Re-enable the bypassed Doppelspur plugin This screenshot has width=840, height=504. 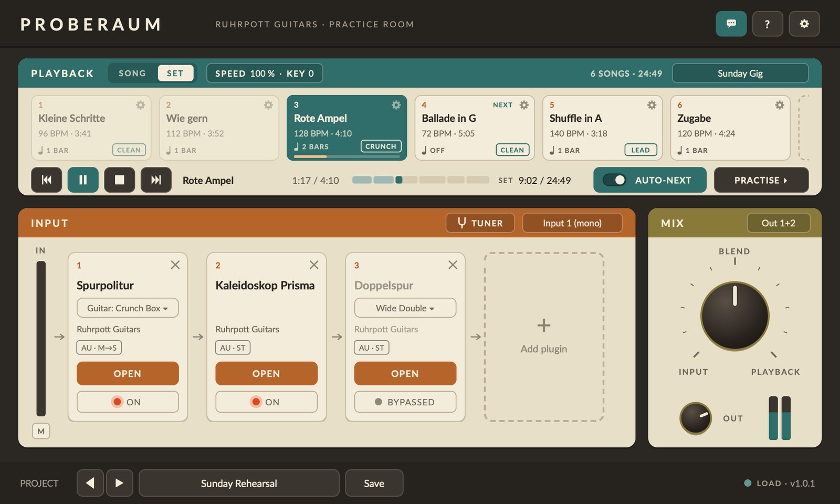coord(405,402)
